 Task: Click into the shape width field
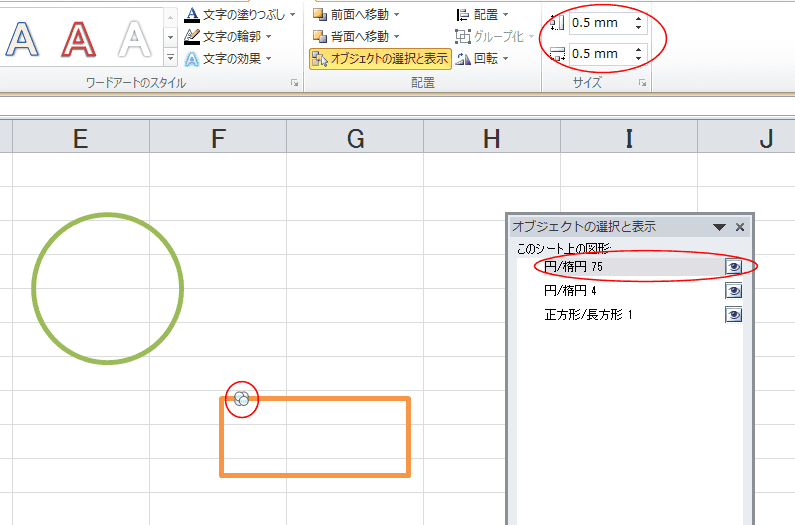point(600,54)
